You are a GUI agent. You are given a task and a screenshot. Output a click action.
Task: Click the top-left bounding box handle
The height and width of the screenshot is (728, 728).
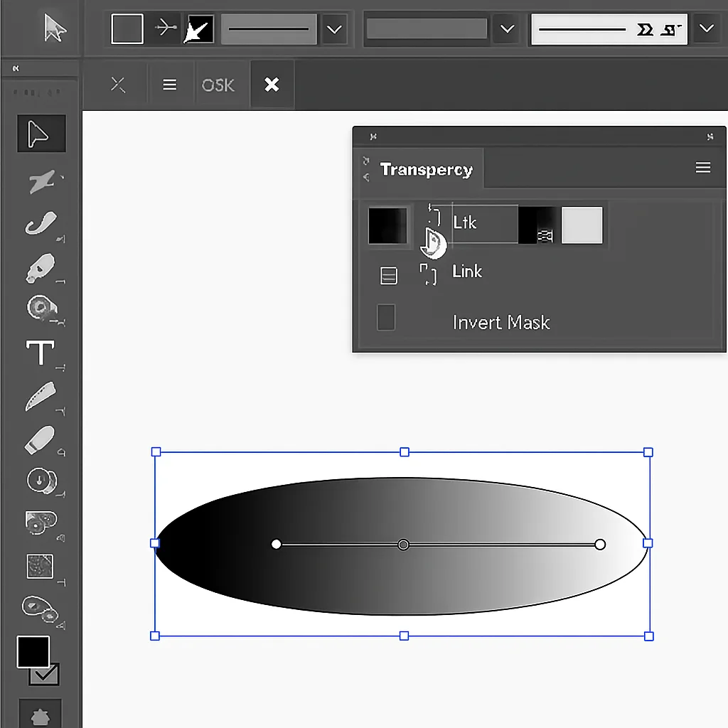(156, 451)
